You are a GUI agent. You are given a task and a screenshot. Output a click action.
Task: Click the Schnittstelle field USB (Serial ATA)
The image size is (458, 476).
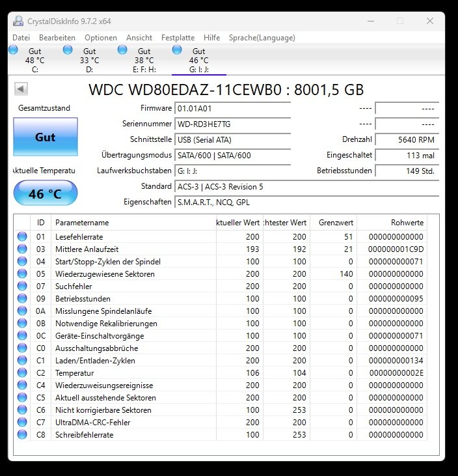(x=233, y=139)
